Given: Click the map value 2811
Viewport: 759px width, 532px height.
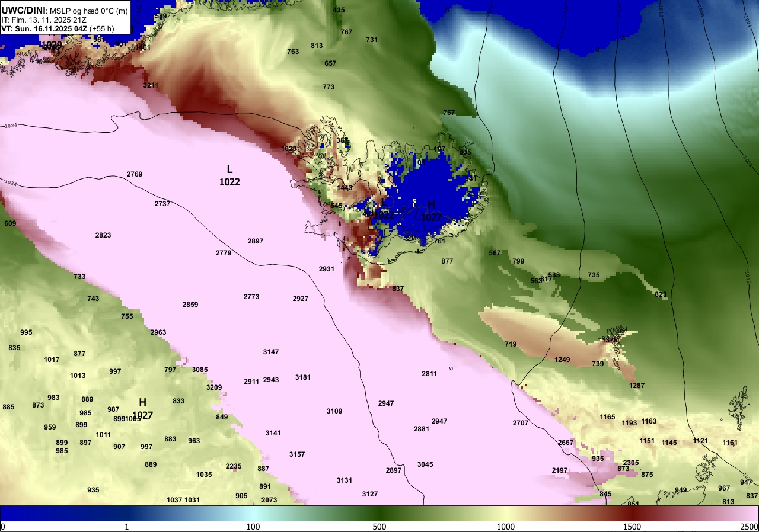Looking at the screenshot, I should [429, 374].
